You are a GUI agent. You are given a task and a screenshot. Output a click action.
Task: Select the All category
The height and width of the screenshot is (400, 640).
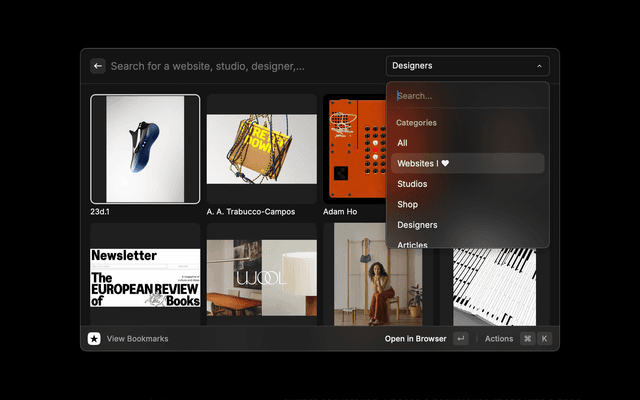point(402,143)
